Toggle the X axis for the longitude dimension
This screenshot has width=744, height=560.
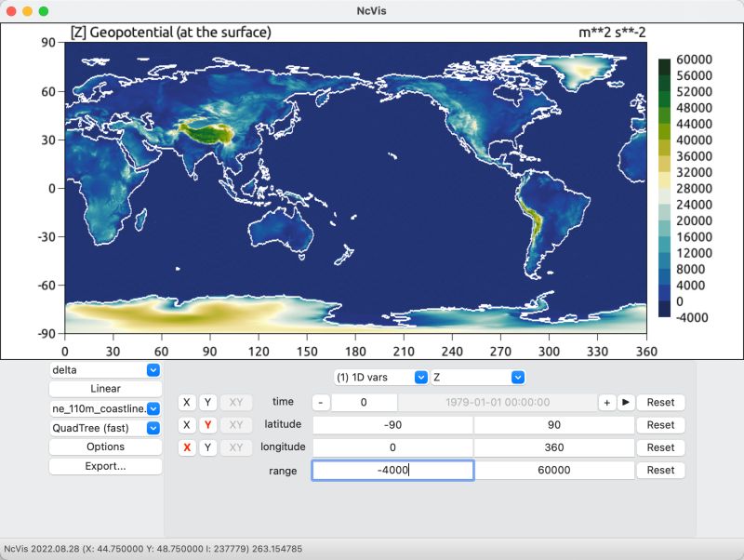point(185,447)
